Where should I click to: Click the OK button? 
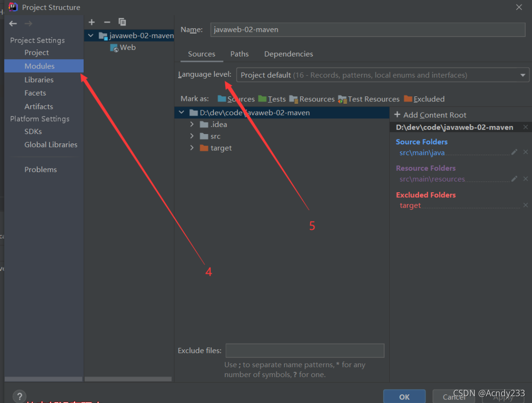pyautogui.click(x=405, y=397)
